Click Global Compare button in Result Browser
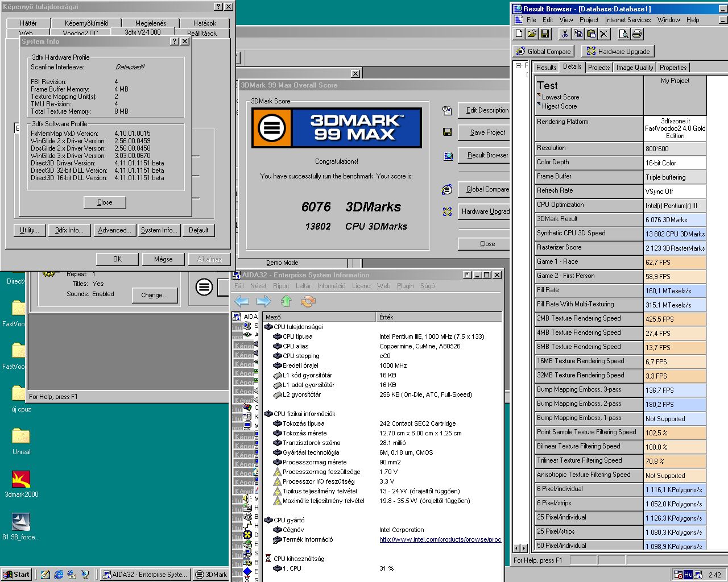 pyautogui.click(x=543, y=51)
